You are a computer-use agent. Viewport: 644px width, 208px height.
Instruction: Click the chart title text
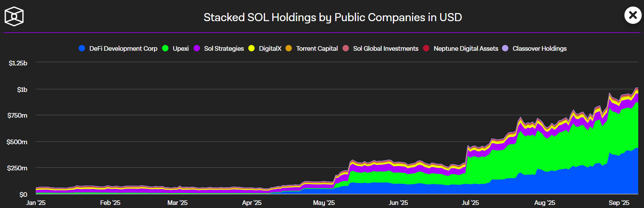pyautogui.click(x=333, y=17)
